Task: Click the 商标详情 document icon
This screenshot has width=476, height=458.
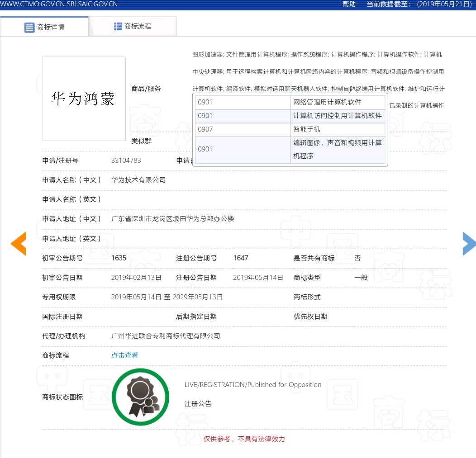Action: (29, 27)
